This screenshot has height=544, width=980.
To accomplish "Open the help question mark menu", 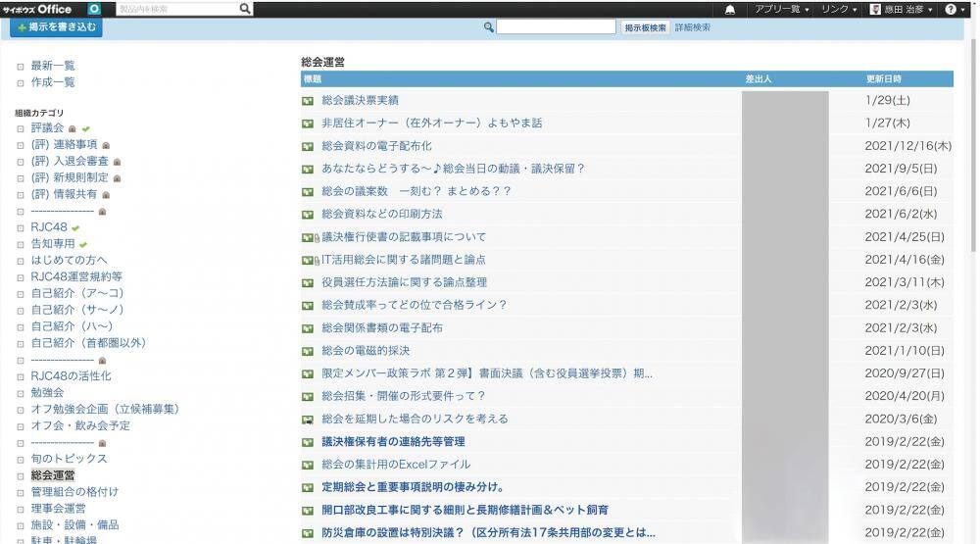I will 954,10.
